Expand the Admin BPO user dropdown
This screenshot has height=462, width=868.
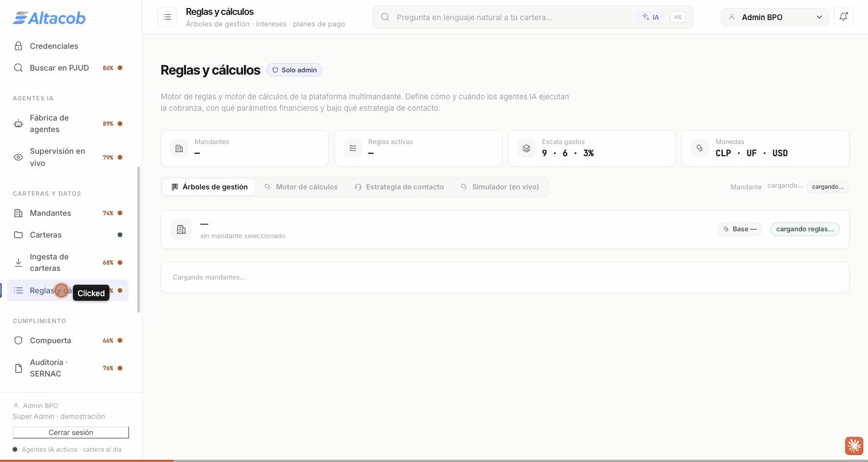[x=774, y=17]
